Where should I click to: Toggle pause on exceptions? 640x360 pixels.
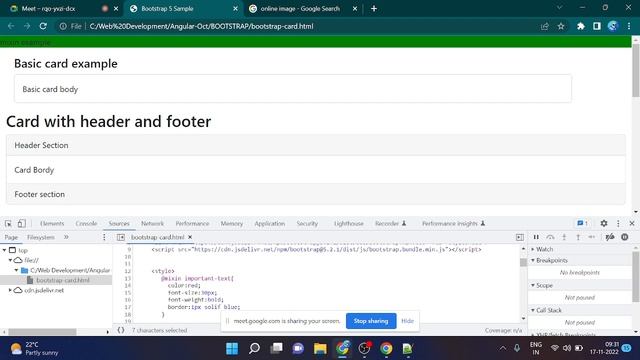pos(624,237)
